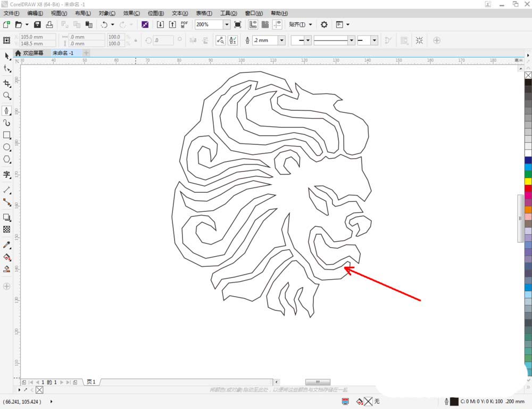The width and height of the screenshot is (532, 409).
Task: Select the Color Eyedropper tool
Action: 7,245
